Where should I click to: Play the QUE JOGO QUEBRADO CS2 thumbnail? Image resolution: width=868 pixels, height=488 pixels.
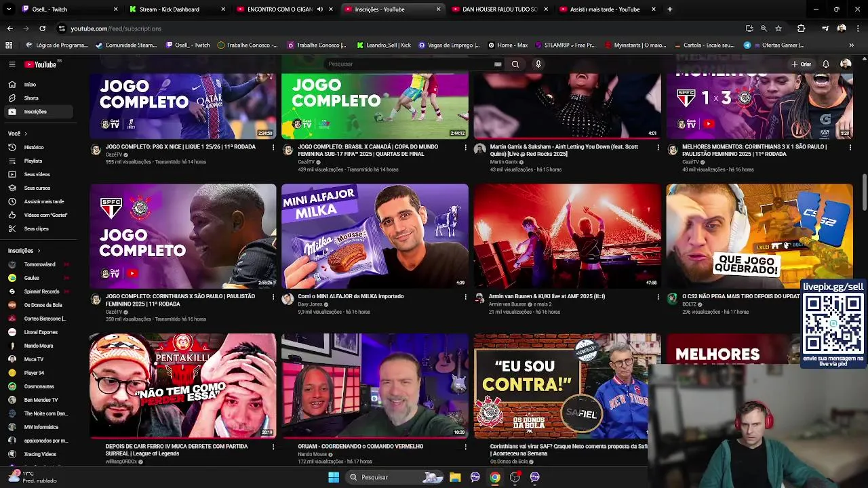coord(759,236)
